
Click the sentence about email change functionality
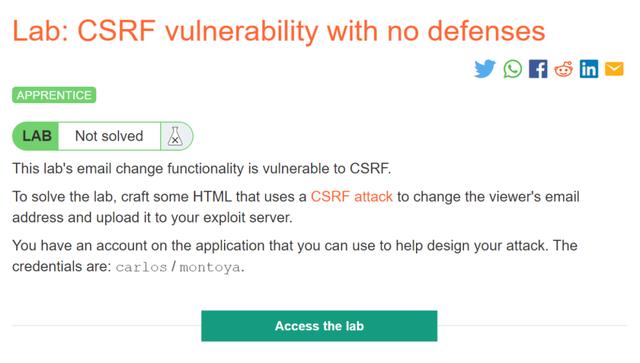[202, 168]
